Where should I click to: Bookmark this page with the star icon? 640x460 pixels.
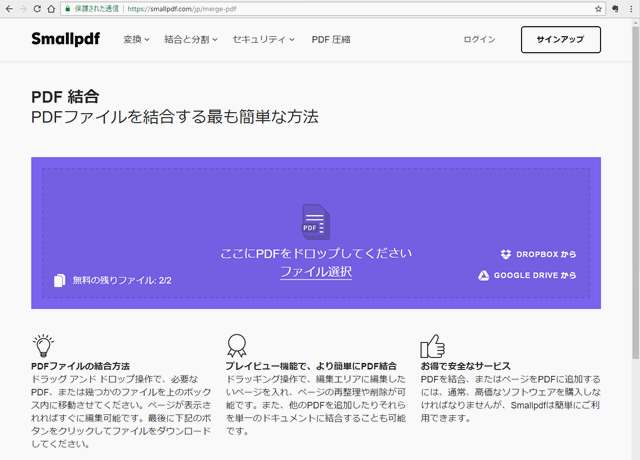coord(598,9)
